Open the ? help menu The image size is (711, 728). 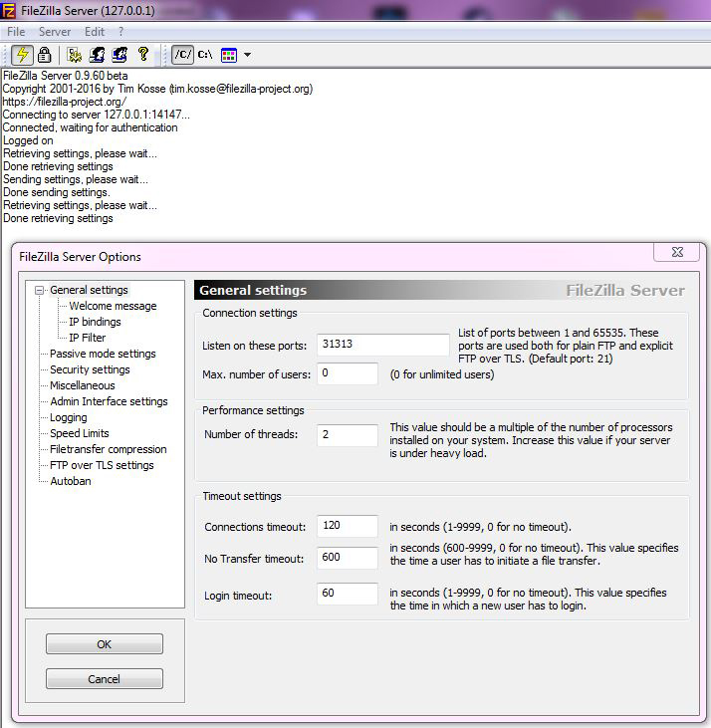pos(121,32)
